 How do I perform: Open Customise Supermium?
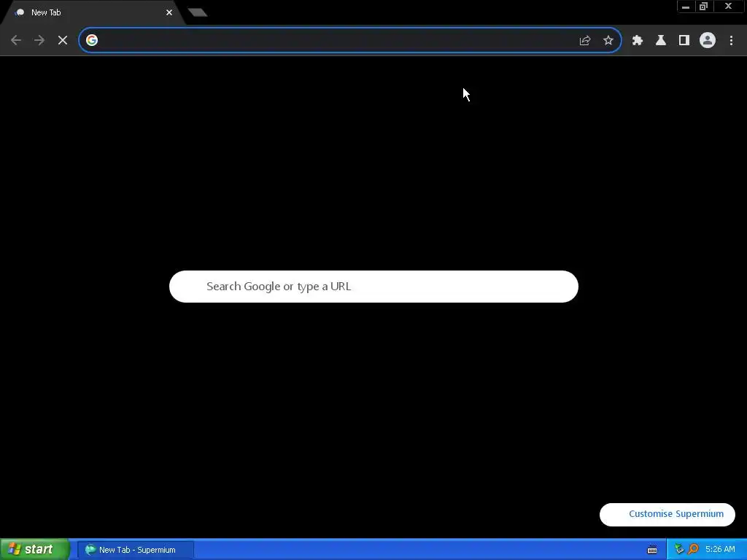667,514
